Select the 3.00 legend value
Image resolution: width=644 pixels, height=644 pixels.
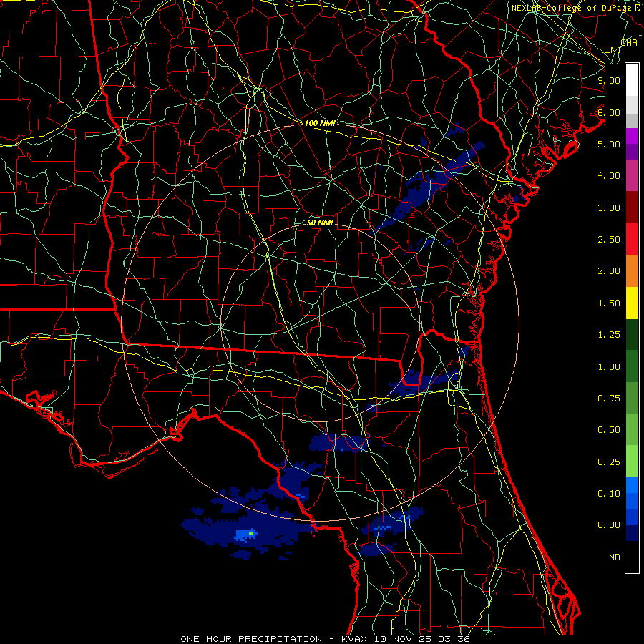tap(609, 208)
